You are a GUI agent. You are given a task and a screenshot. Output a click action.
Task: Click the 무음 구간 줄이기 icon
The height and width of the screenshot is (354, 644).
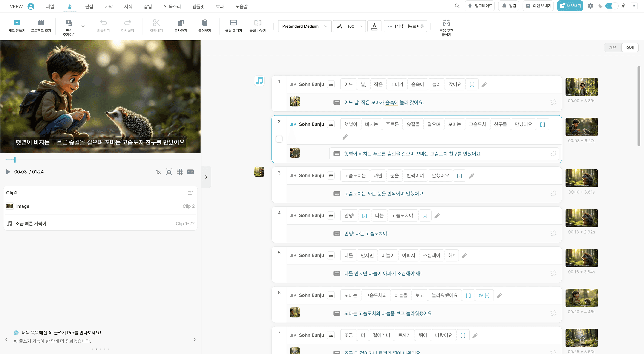pos(446,23)
